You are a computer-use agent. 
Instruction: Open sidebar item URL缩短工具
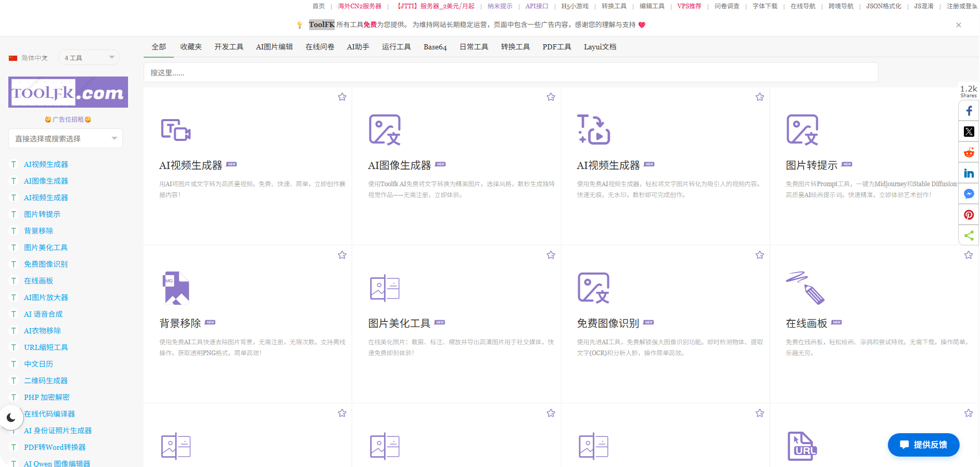pyautogui.click(x=46, y=347)
